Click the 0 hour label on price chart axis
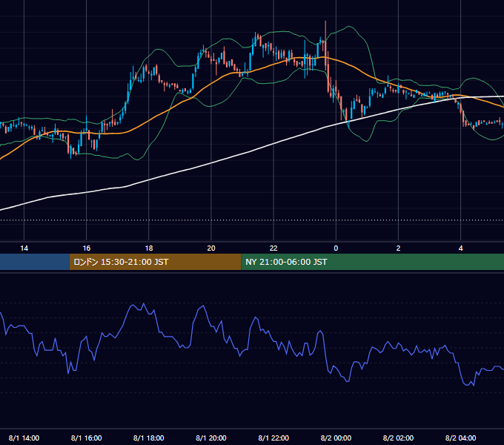The image size is (504, 445). coord(336,248)
